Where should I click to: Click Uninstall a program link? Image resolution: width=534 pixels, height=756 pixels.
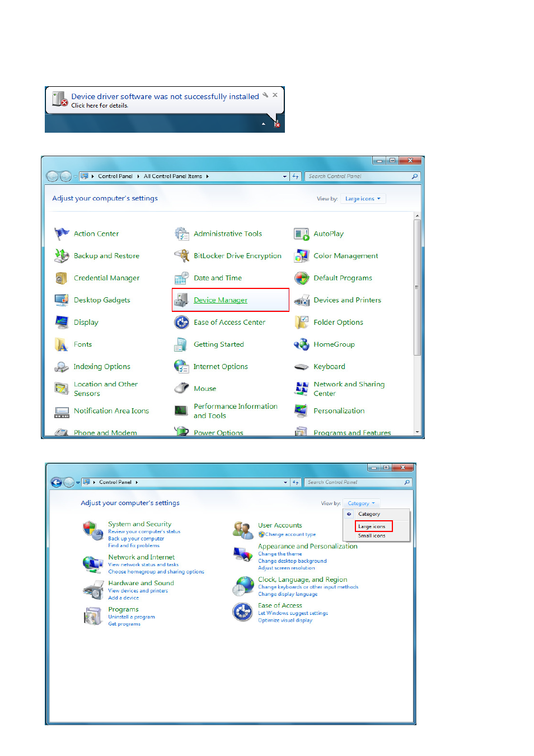click(x=132, y=617)
